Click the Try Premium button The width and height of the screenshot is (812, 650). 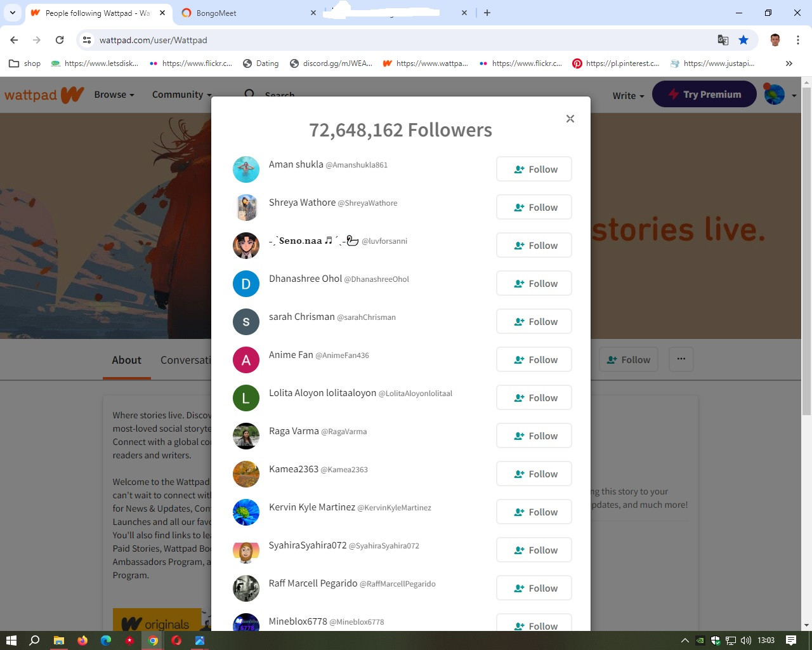click(704, 95)
